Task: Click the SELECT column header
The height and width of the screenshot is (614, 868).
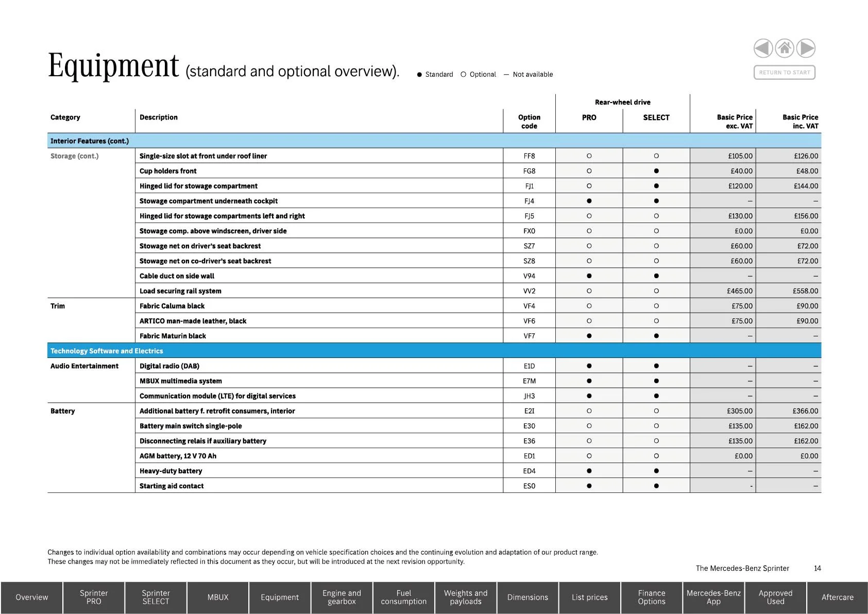Action: pos(656,117)
